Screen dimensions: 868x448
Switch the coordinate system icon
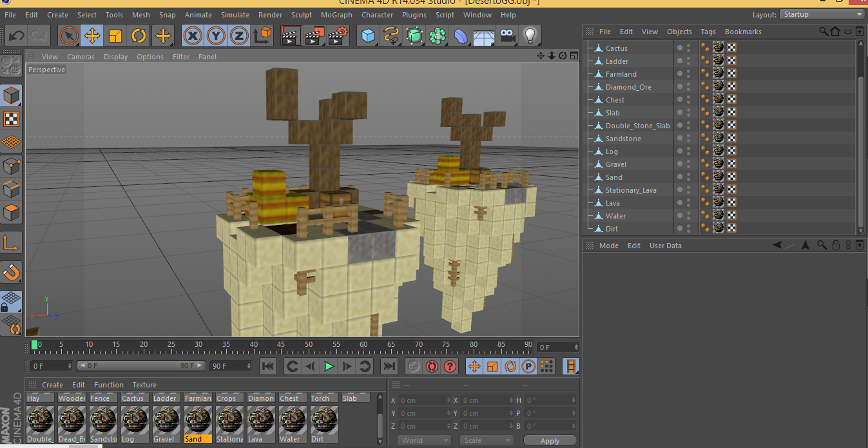pyautogui.click(x=262, y=36)
